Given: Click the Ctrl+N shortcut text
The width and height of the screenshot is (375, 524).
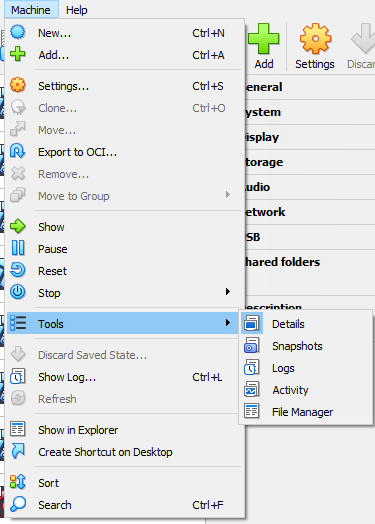Looking at the screenshot, I should click(208, 33).
